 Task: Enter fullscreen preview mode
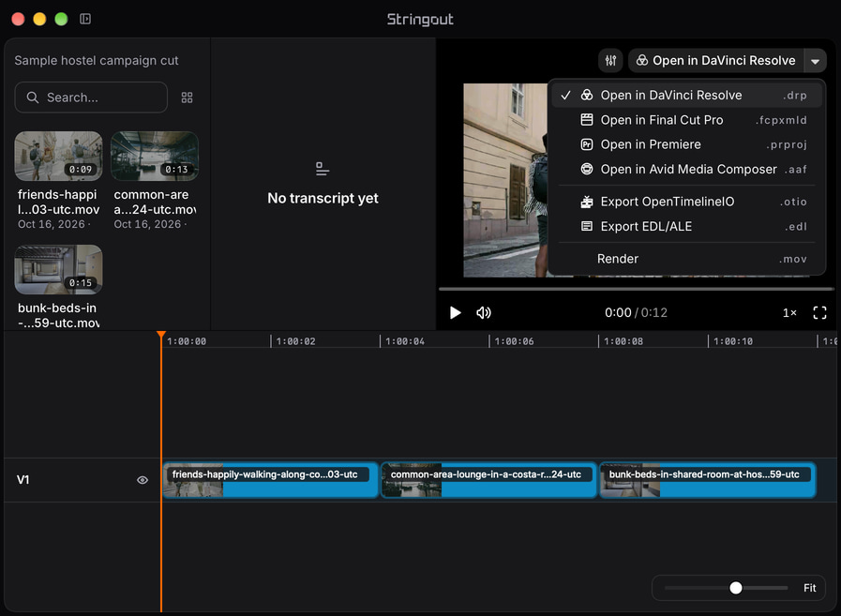(819, 313)
